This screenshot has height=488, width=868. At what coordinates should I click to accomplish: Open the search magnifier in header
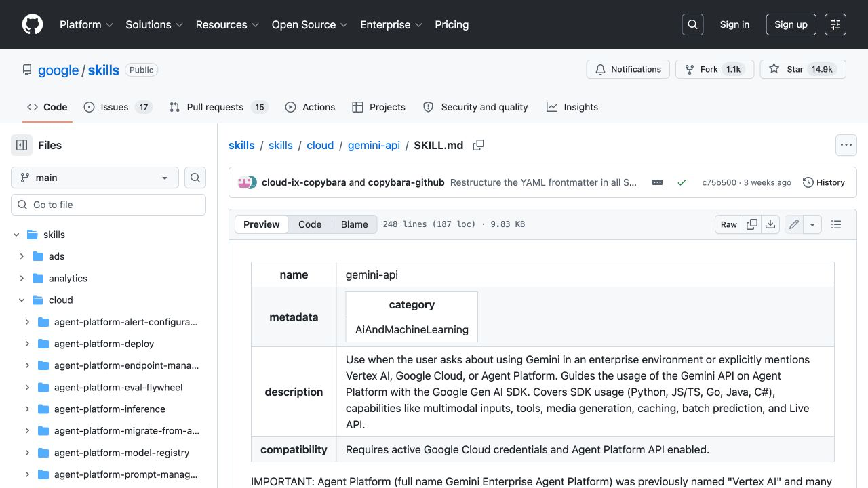tap(692, 24)
